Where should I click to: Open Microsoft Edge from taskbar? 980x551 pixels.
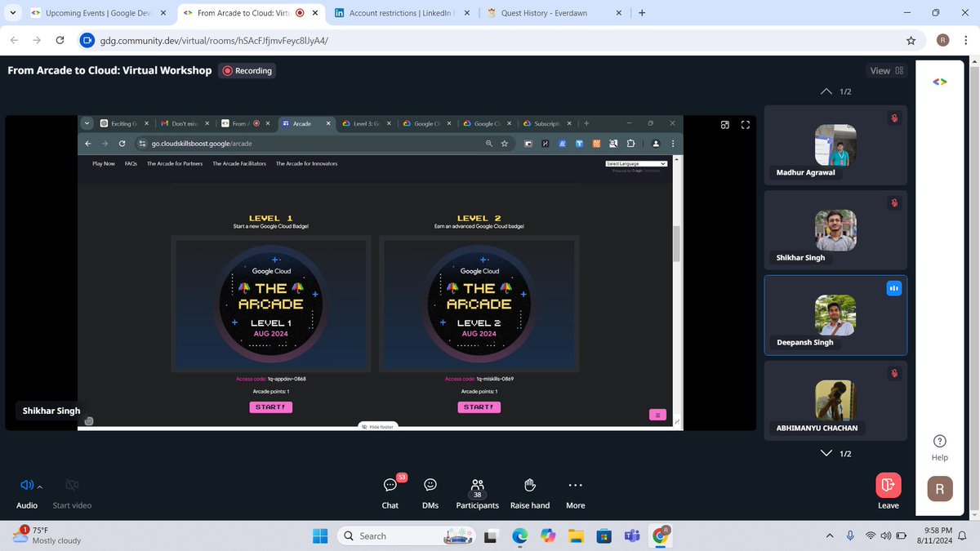tap(520, 535)
